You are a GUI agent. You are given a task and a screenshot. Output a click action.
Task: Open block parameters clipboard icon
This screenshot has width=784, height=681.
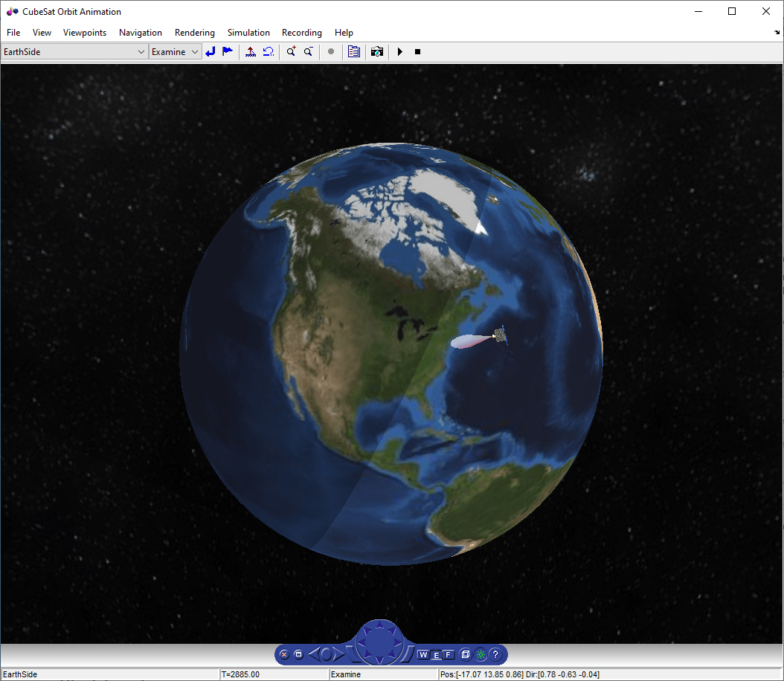[x=354, y=51]
